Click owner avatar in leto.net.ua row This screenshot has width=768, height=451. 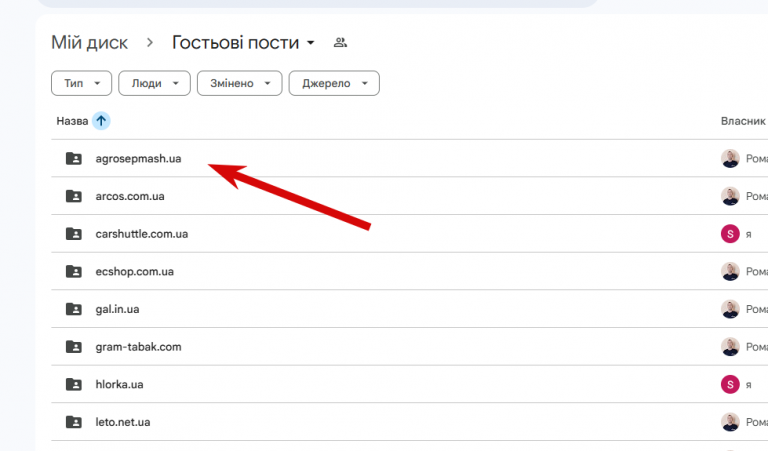pos(730,422)
